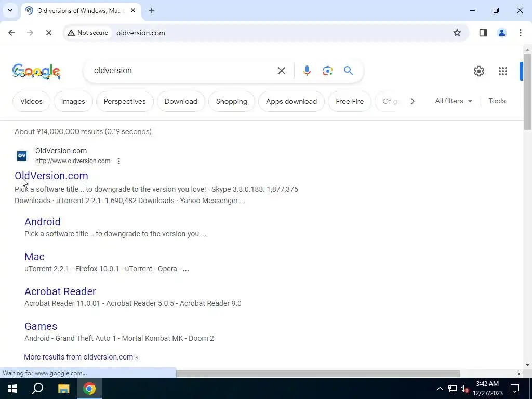Open the Games sitelink
The height and width of the screenshot is (399, 532).
pyautogui.click(x=41, y=326)
